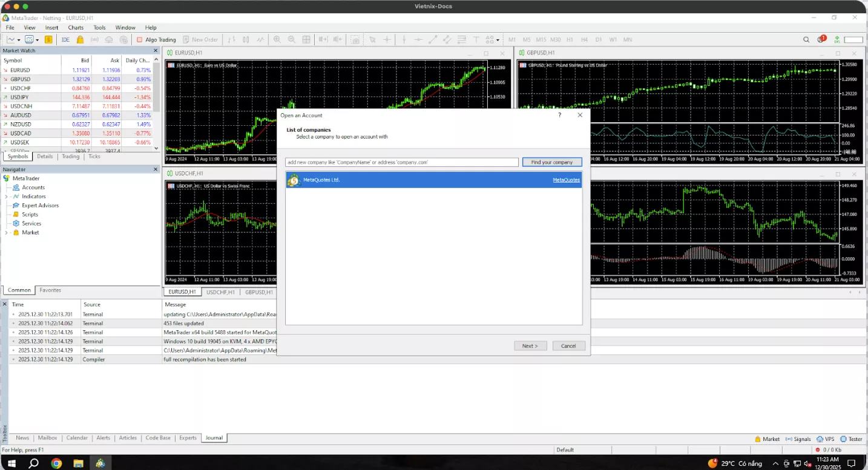
Task: Click the golden lock toolbar icon
Action: coord(80,40)
